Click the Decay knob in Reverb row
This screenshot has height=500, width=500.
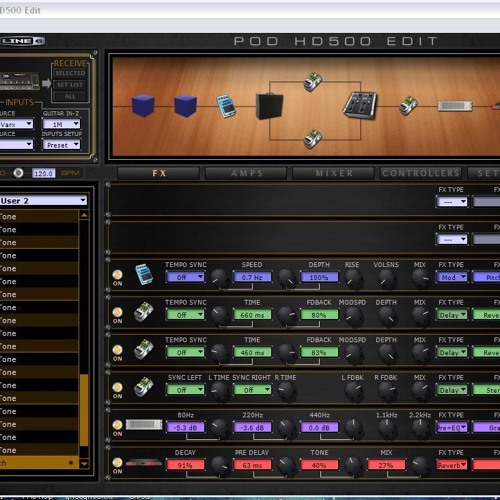219,465
